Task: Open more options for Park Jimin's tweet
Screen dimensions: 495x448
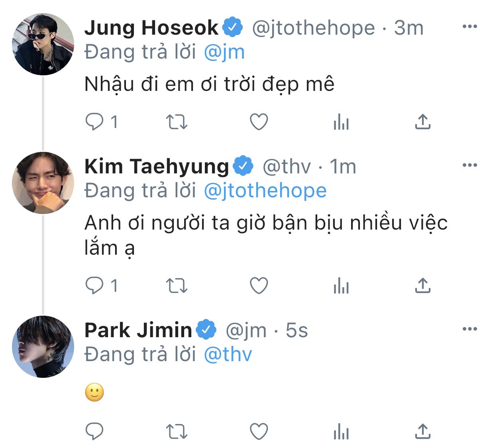Action: tap(469, 329)
